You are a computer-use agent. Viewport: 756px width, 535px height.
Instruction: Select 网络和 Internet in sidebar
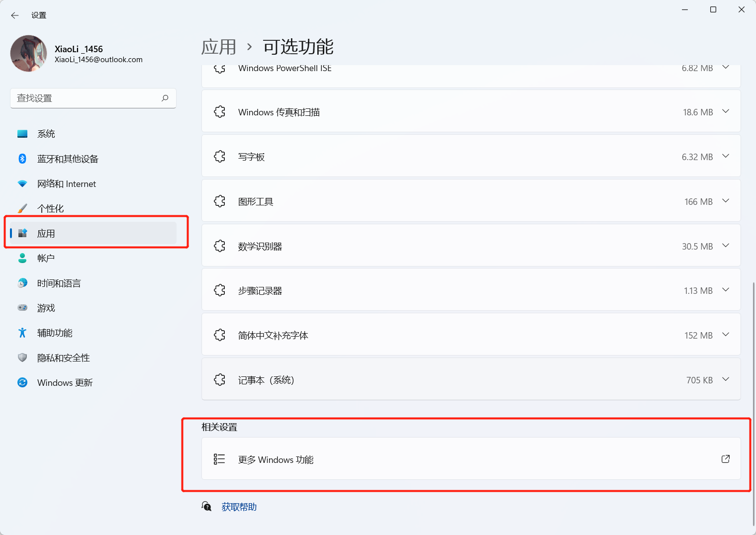[x=66, y=183]
